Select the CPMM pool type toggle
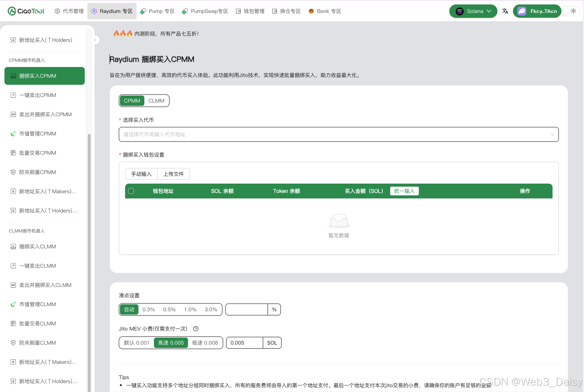The height and width of the screenshot is (392, 584). click(132, 101)
